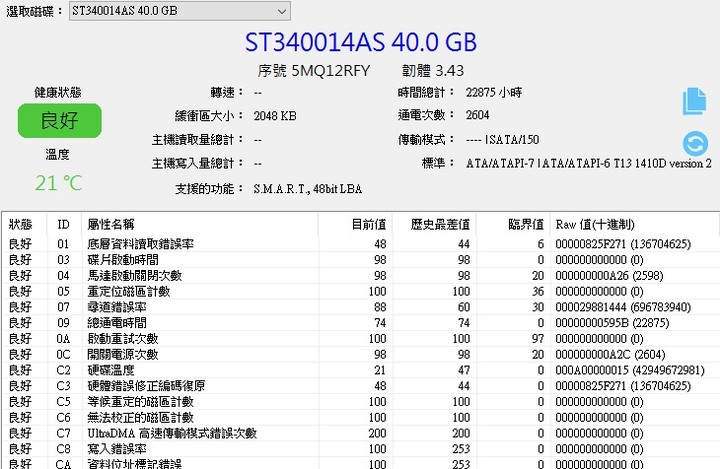
Task: Click the firmware version 3.43 text
Action: (x=450, y=71)
